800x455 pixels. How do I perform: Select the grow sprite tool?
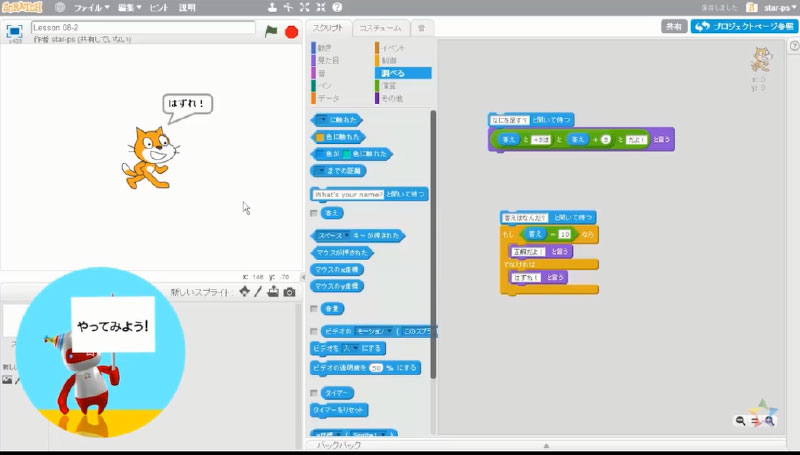(305, 7)
